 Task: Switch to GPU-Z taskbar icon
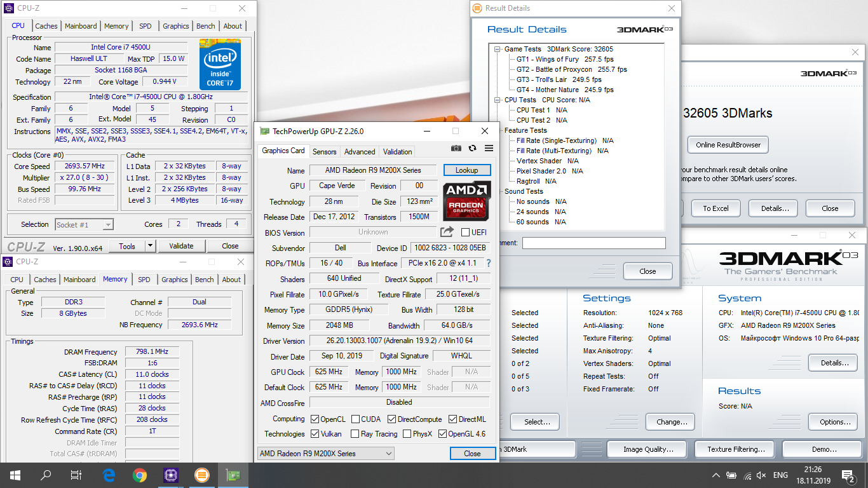pos(233,475)
